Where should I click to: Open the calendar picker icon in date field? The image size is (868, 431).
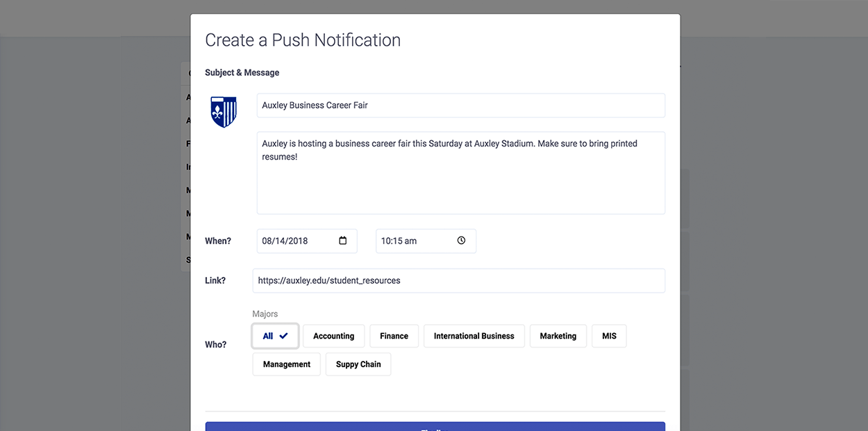click(343, 241)
